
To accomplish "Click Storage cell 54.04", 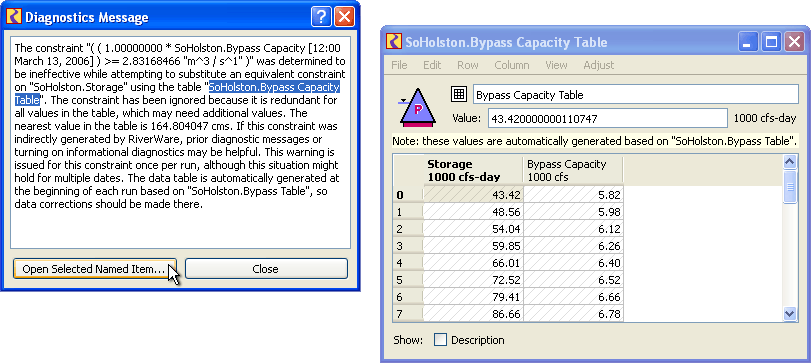I will click(473, 229).
